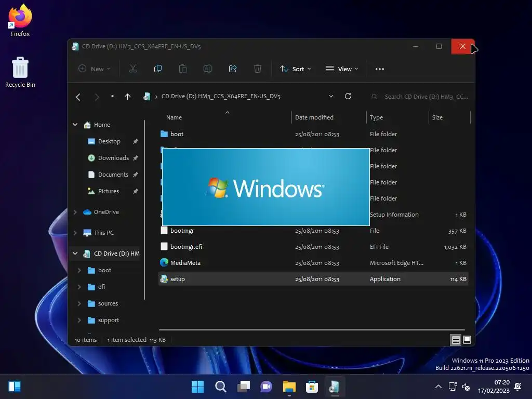Expand the support subfolder in sidebar

coord(79,320)
